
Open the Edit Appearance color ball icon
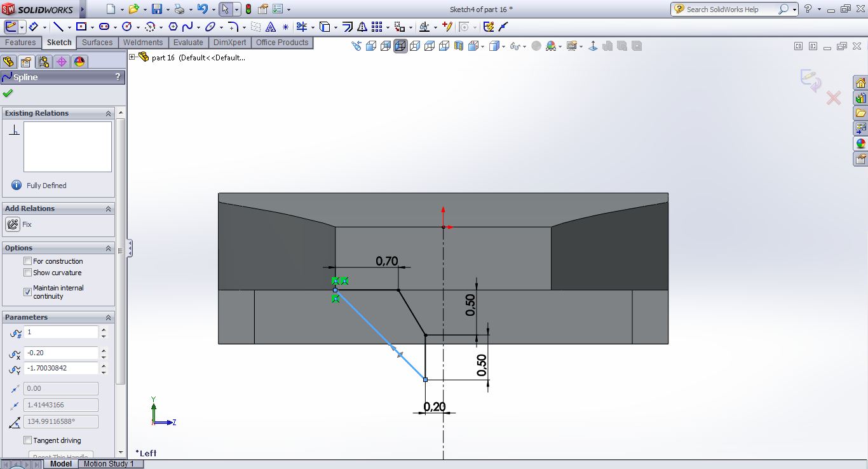pyautogui.click(x=550, y=46)
